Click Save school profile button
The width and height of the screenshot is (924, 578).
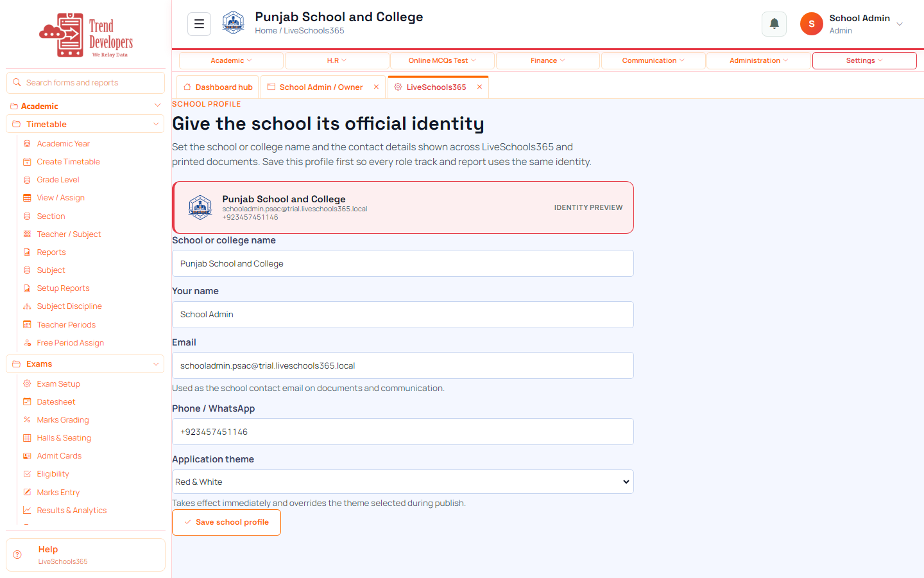[x=227, y=522]
